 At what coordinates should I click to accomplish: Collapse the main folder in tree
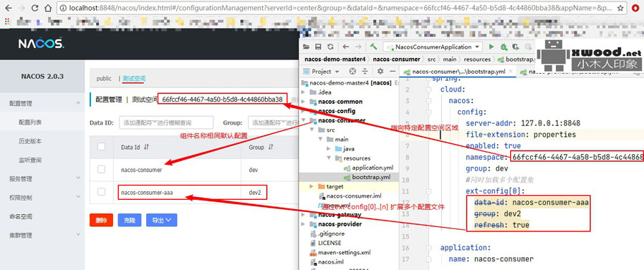pos(321,139)
